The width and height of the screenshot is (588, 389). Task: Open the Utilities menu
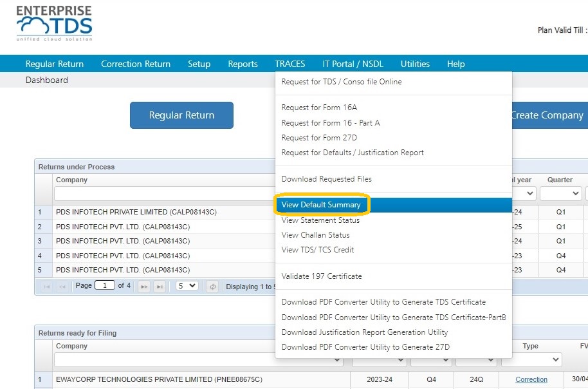coord(415,64)
